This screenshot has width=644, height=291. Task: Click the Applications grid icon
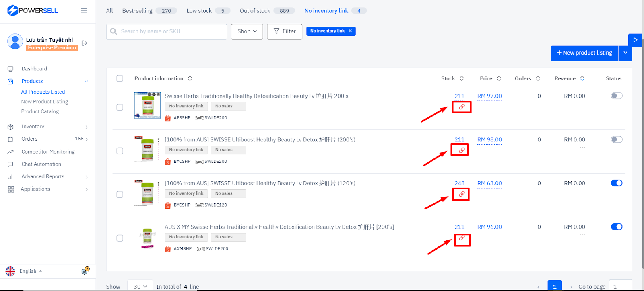11,189
